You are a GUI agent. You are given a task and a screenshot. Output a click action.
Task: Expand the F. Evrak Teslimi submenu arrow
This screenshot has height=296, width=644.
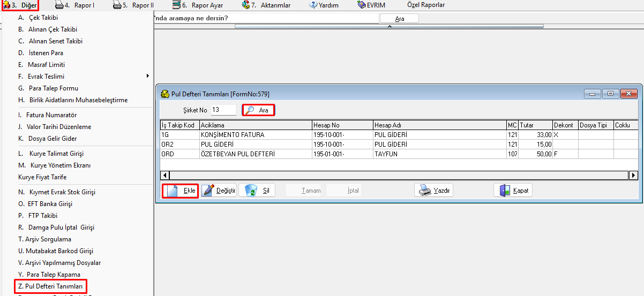(147, 76)
